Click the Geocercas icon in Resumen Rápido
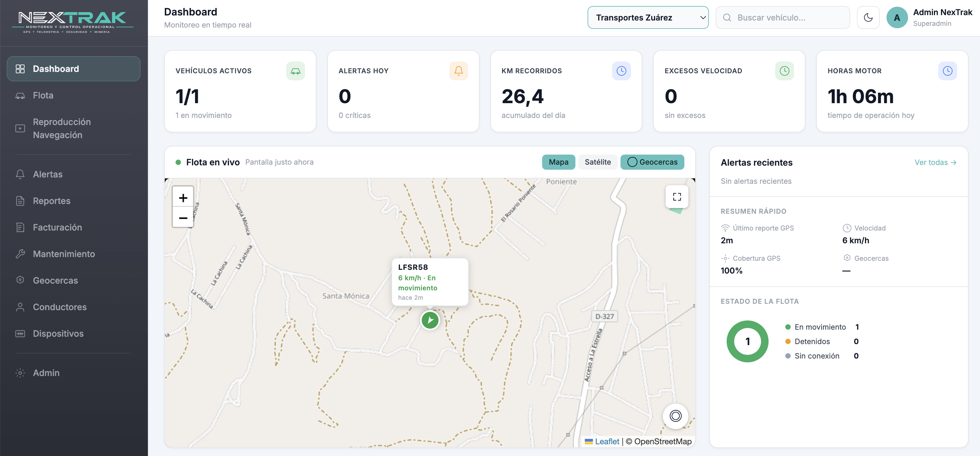Viewport: 980px width, 456px height. pyautogui.click(x=846, y=258)
